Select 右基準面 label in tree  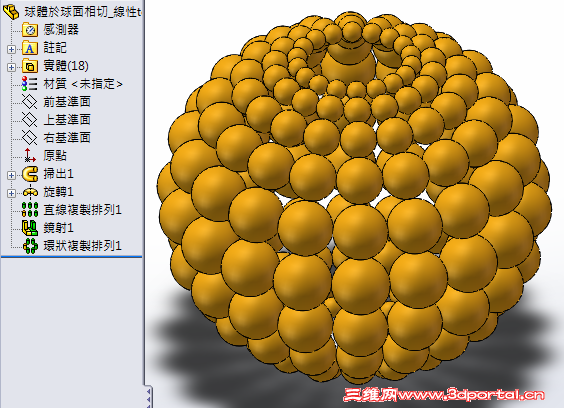(x=67, y=138)
